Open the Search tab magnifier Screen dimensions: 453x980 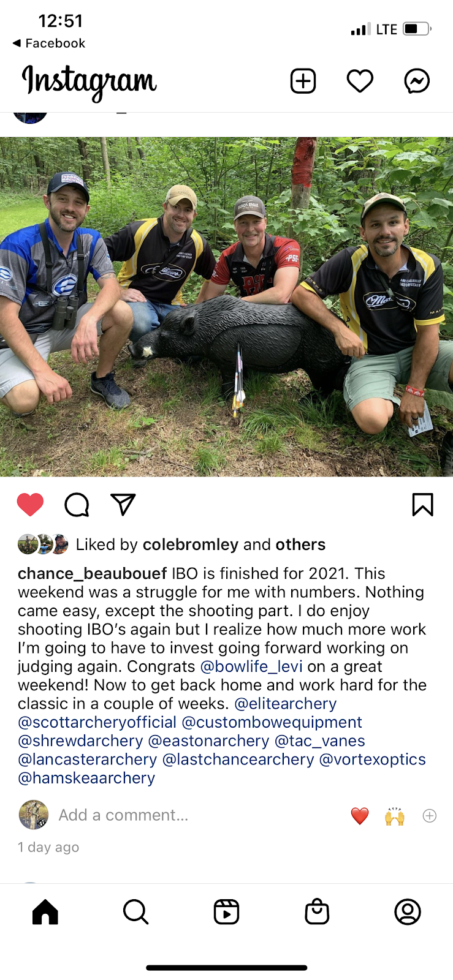[135, 911]
